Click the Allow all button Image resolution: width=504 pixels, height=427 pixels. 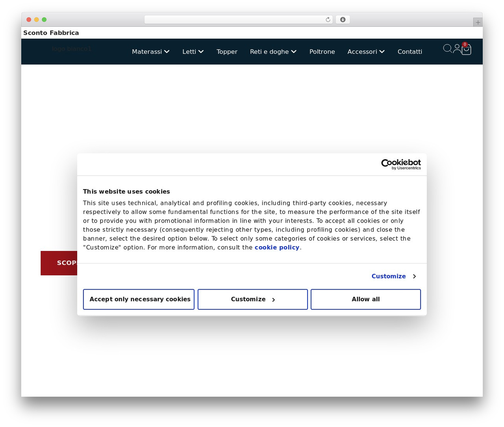click(x=366, y=299)
